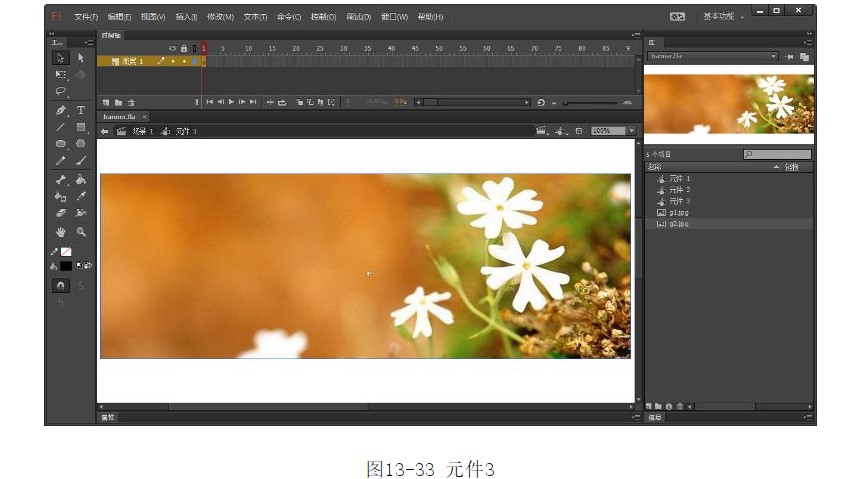The height and width of the screenshot is (479, 858).
Task: Open the stage zoom 100% dropdown
Action: (632, 131)
